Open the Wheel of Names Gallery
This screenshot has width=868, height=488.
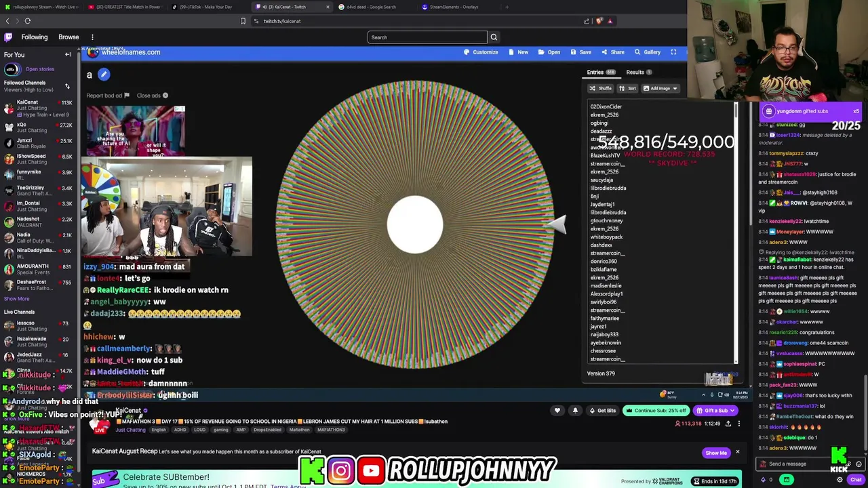[x=648, y=52]
